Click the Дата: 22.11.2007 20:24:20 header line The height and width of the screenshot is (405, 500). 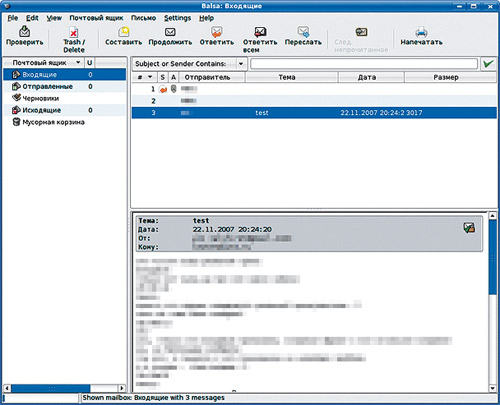pos(205,229)
